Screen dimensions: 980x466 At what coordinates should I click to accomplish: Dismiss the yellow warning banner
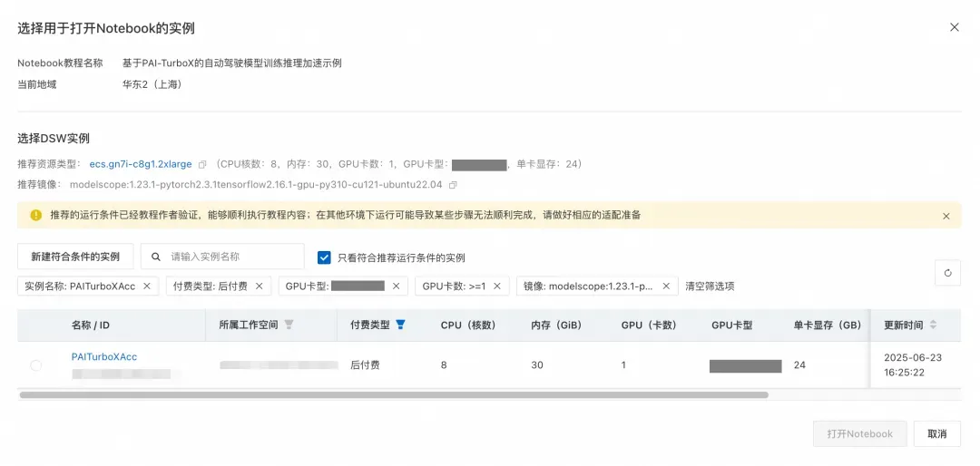point(946,216)
